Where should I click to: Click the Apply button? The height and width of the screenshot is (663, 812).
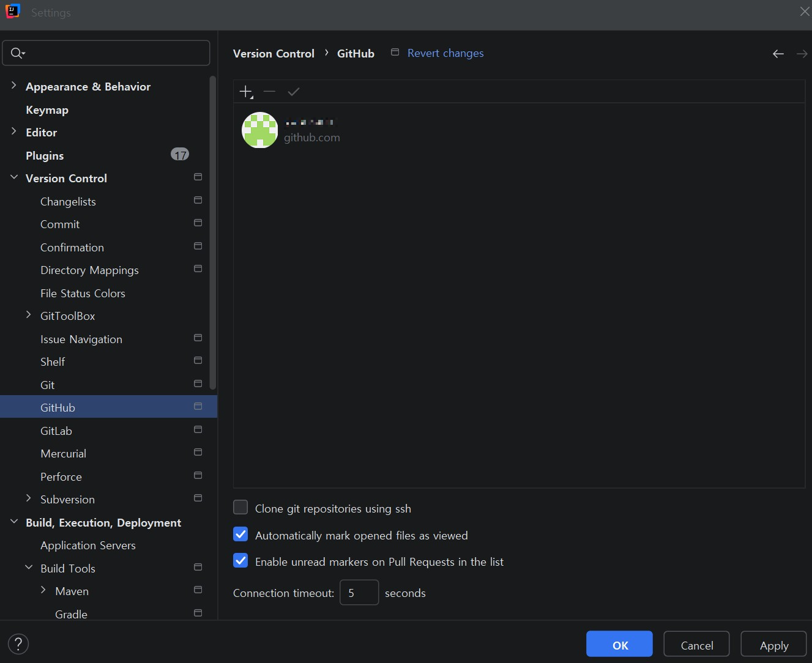click(x=773, y=645)
